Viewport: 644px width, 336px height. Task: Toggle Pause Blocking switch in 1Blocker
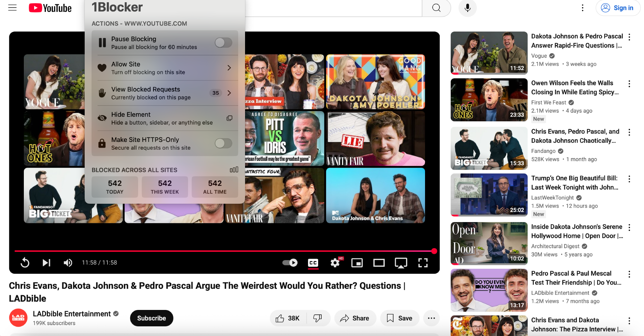pos(223,42)
